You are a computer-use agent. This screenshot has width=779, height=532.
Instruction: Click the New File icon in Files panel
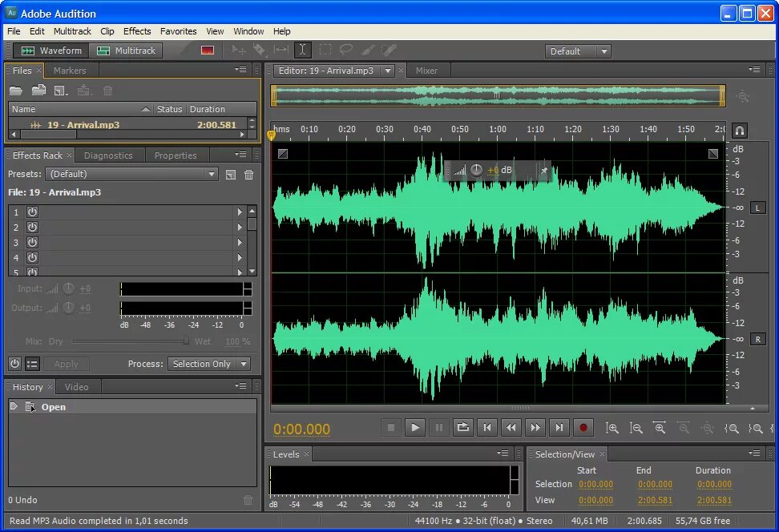point(61,91)
